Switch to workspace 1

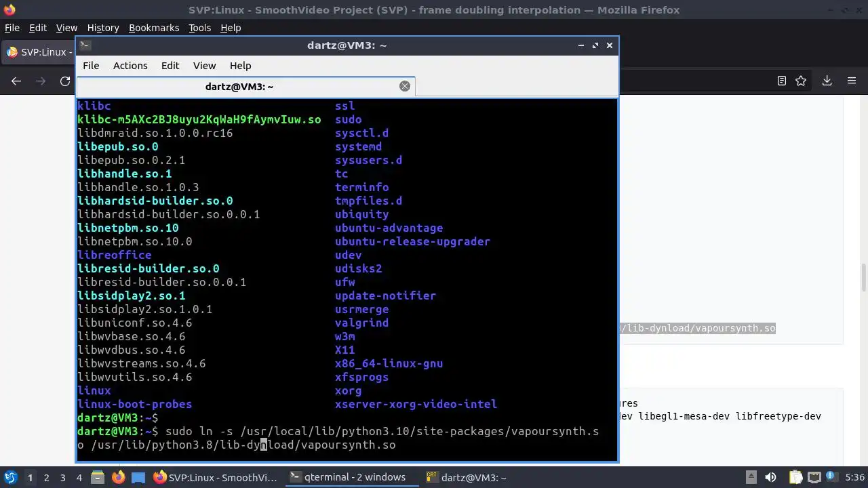tap(30, 477)
